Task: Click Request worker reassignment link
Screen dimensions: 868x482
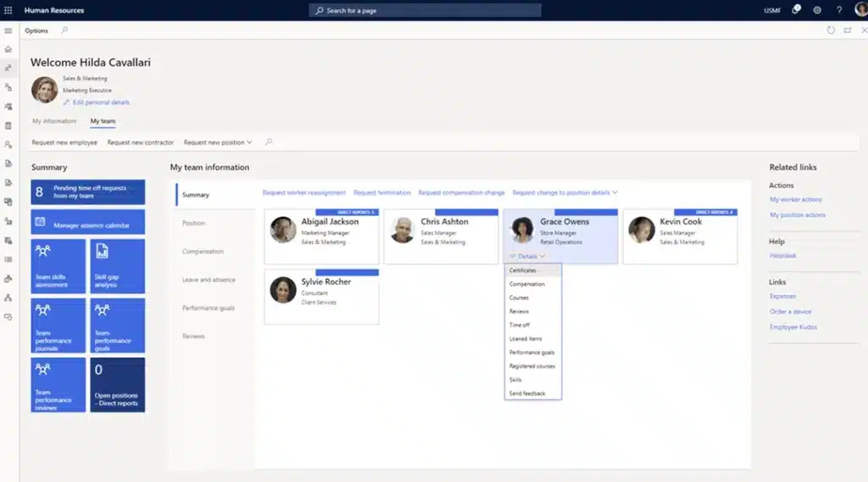Action: pos(304,192)
